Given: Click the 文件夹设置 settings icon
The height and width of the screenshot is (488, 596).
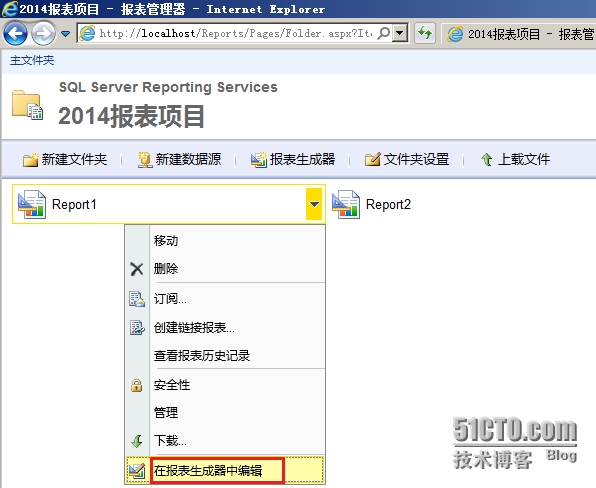Looking at the screenshot, I should click(x=372, y=160).
